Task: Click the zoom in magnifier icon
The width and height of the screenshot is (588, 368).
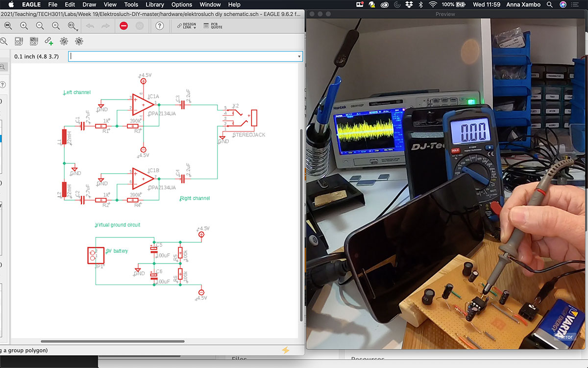Action: (x=24, y=26)
